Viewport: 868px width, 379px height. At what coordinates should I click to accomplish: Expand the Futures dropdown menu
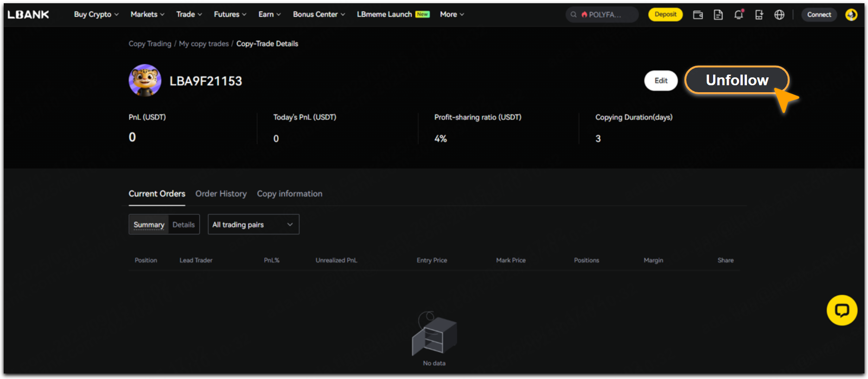tap(230, 15)
